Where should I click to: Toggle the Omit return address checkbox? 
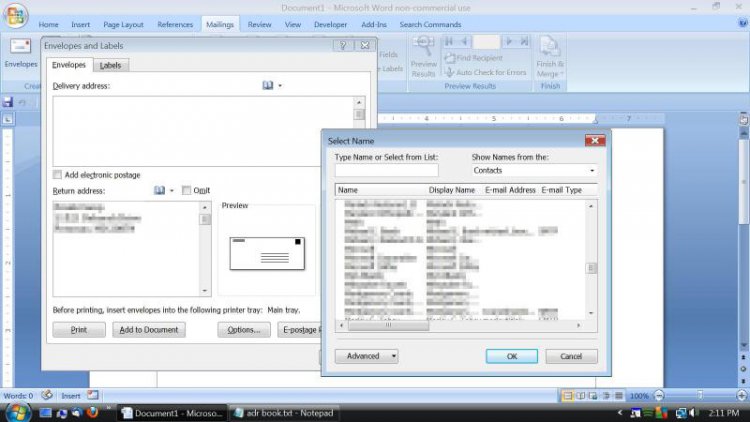point(186,190)
